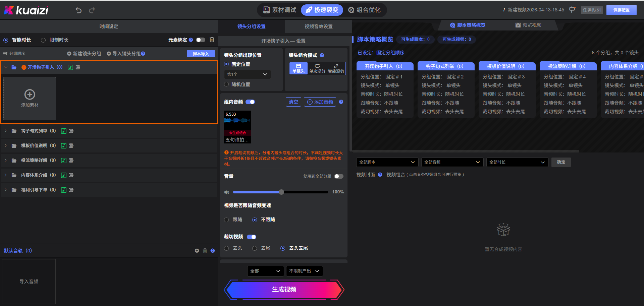The width and height of the screenshot is (644, 306).
Task: Click the add material plus icon
Action: (30, 95)
